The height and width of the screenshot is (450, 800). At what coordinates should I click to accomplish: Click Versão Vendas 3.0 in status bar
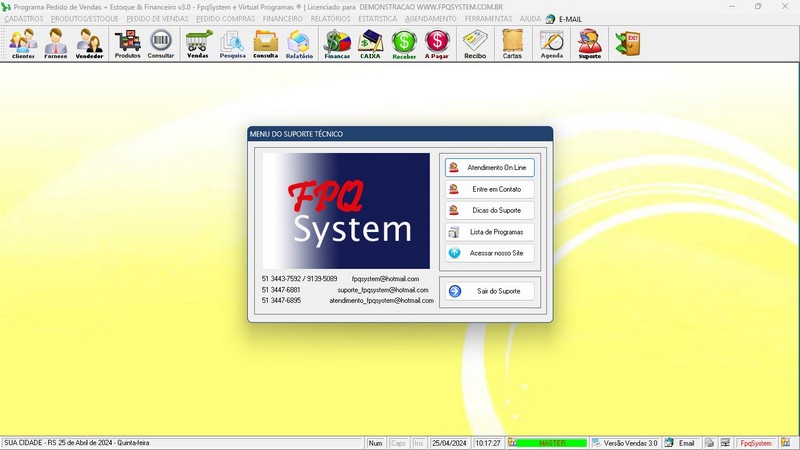631,443
